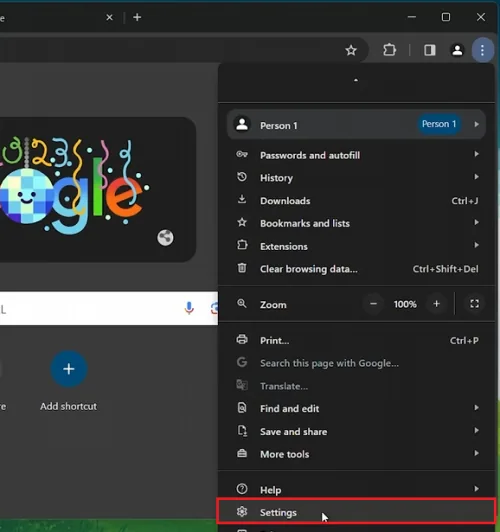
Task: Click the Google G icon in menu
Action: point(242,362)
